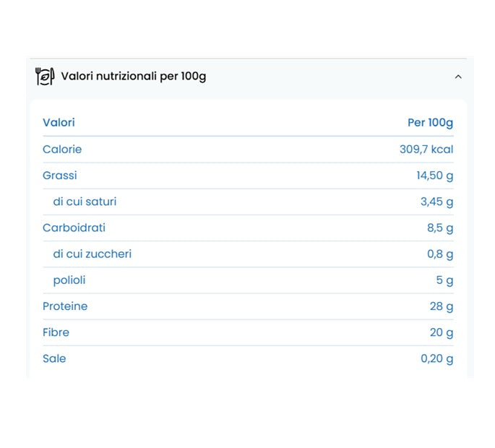
Task: Click the Per 100g column header
Action: point(430,122)
